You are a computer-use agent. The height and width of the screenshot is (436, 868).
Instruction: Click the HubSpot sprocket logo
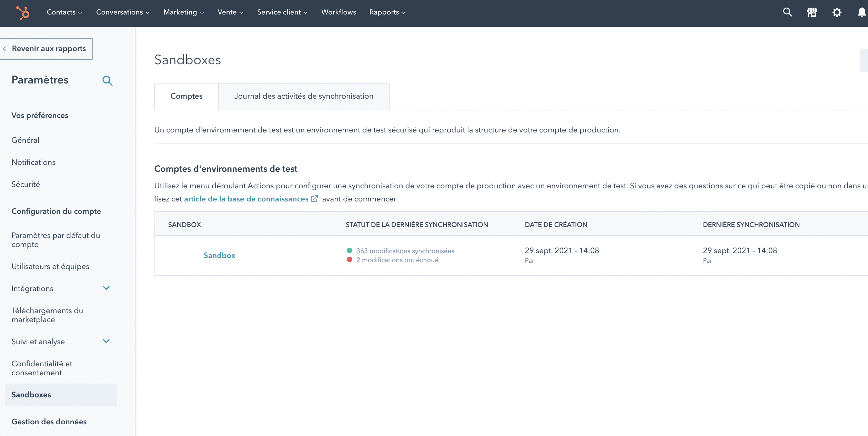22,13
